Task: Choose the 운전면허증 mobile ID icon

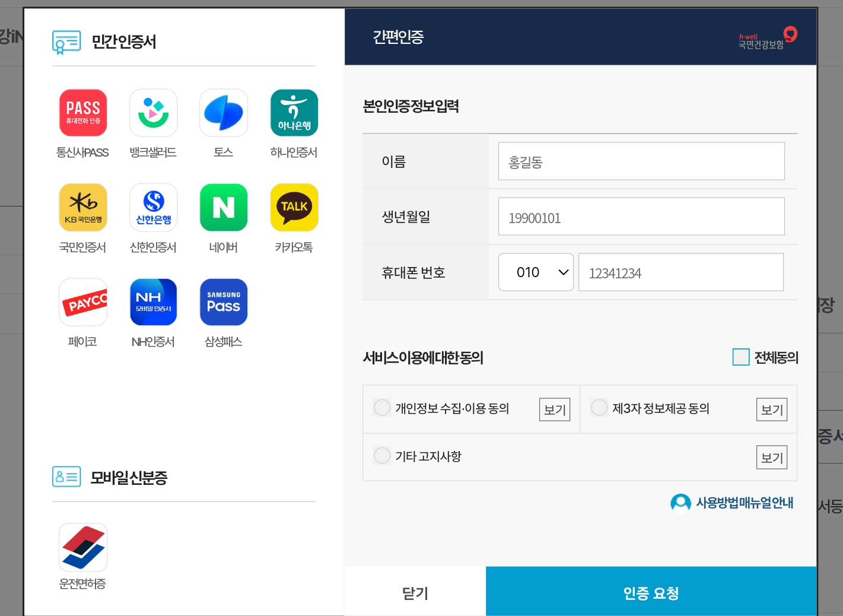Action: (x=83, y=547)
